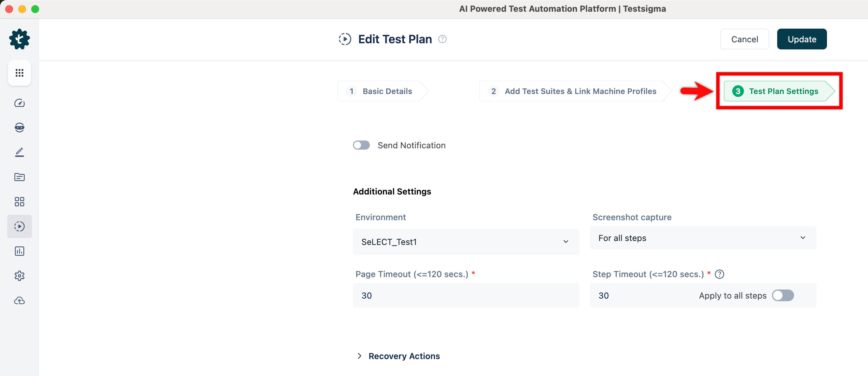Open the Elements grid icon in sidebar
Screen dimensions: 868x376
point(19,201)
